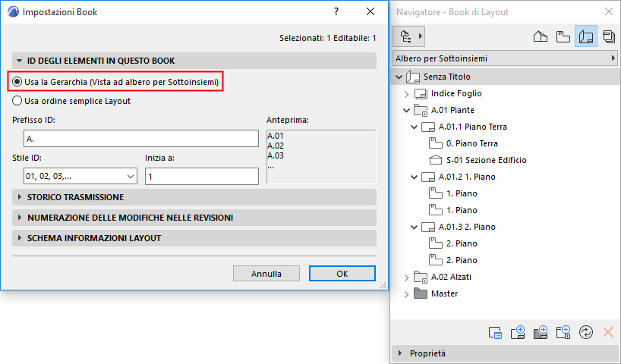Screen dimensions: 621x364
Task: Click the Indice Foglio layout icon
Action: coord(421,94)
